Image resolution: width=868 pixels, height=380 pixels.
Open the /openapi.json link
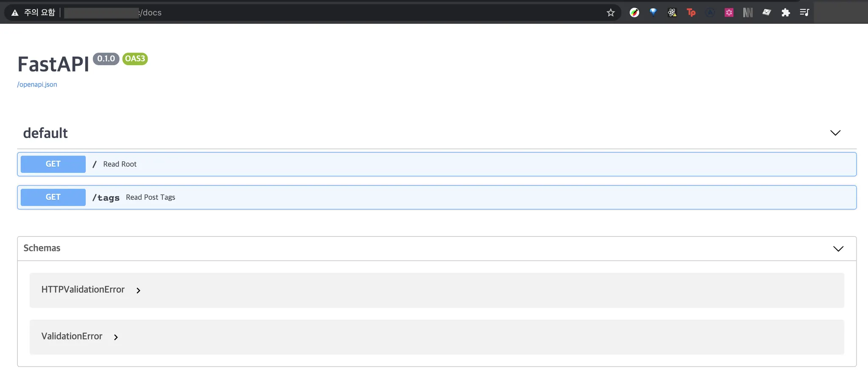[37, 84]
